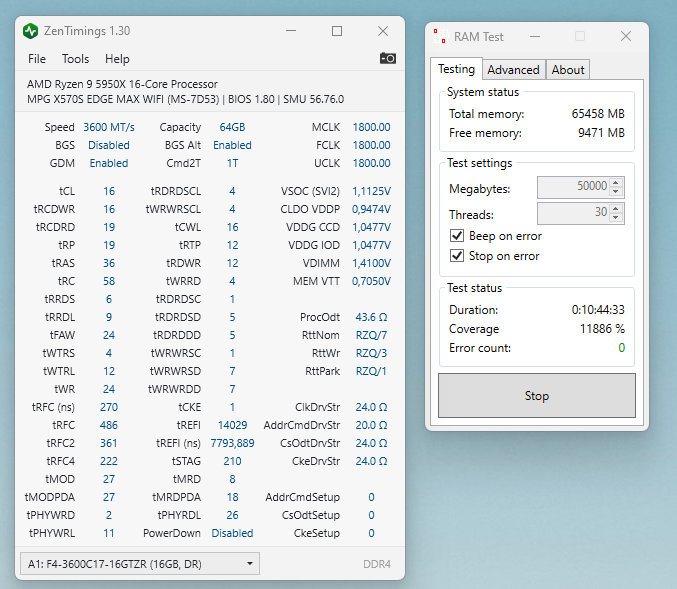Click the PowerDown value Disabled
This screenshot has height=589, width=677.
coord(232,533)
